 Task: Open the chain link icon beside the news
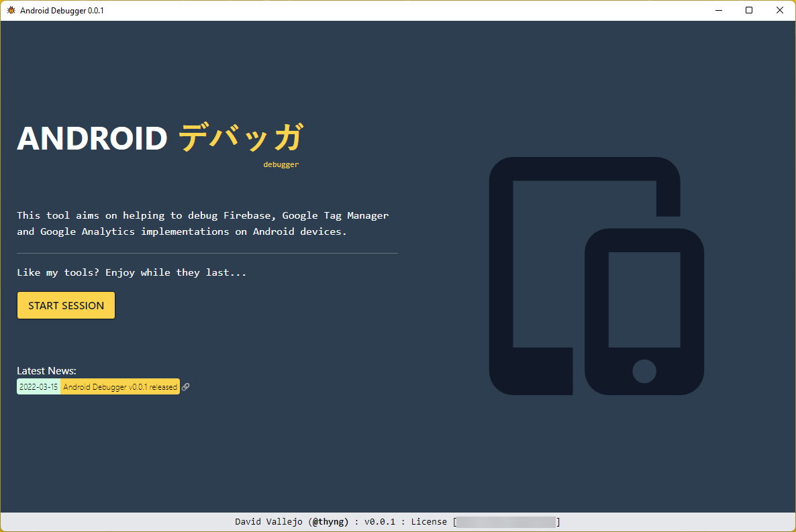point(186,387)
